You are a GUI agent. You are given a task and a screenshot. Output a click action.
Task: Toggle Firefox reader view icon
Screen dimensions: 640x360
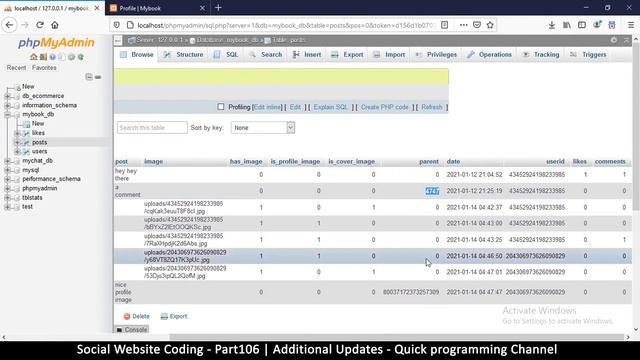click(x=444, y=25)
